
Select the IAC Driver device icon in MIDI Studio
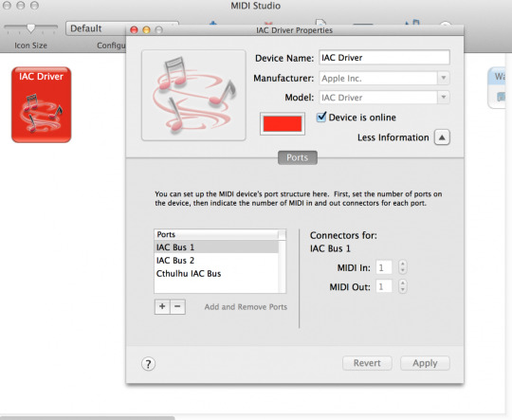pos(41,104)
